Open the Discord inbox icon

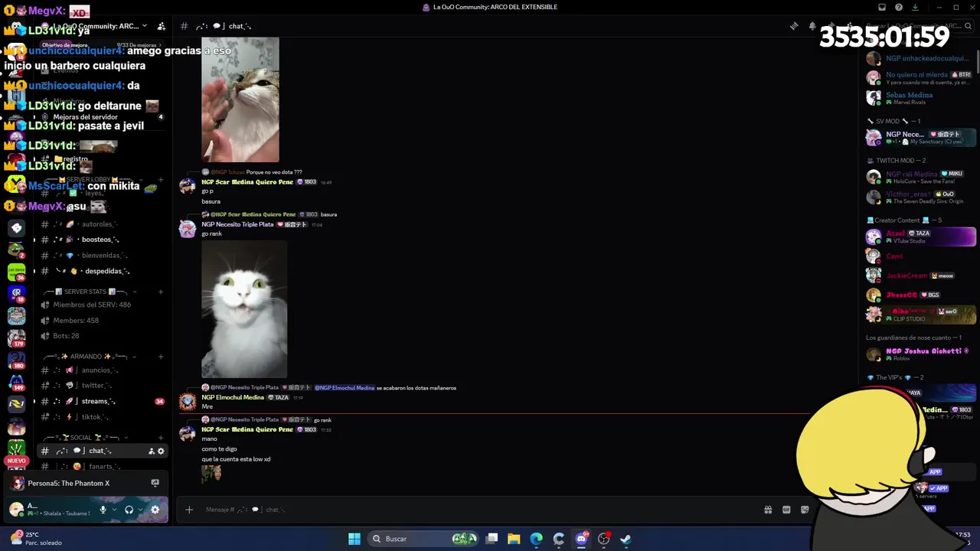882,7
